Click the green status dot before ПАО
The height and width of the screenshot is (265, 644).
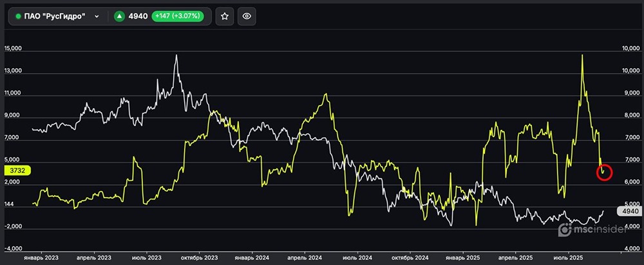pos(18,17)
